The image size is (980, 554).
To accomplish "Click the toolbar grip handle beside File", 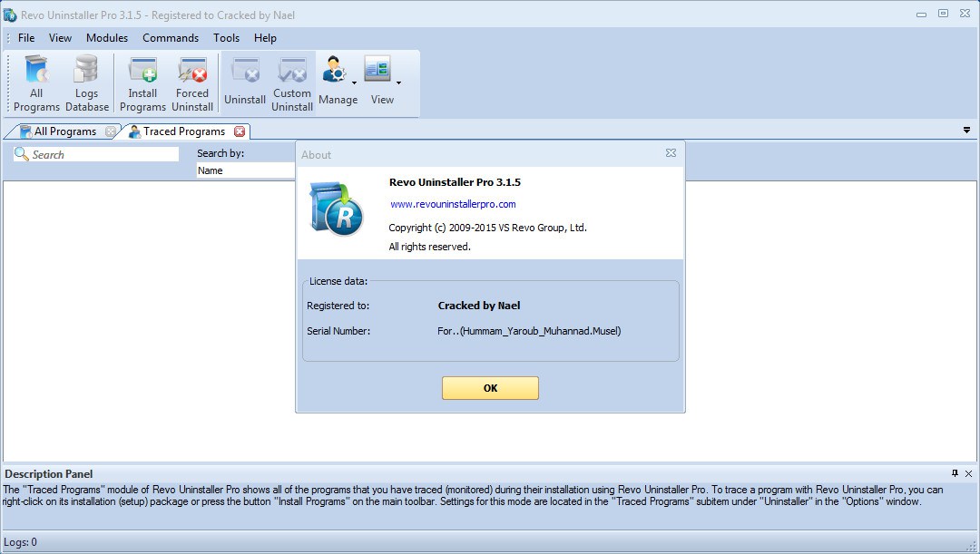I will (8, 38).
